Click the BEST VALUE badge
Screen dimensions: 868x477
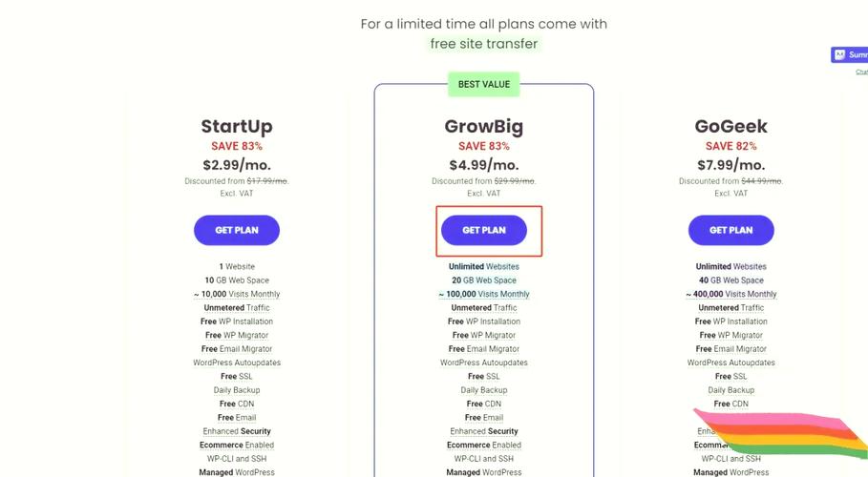(484, 84)
